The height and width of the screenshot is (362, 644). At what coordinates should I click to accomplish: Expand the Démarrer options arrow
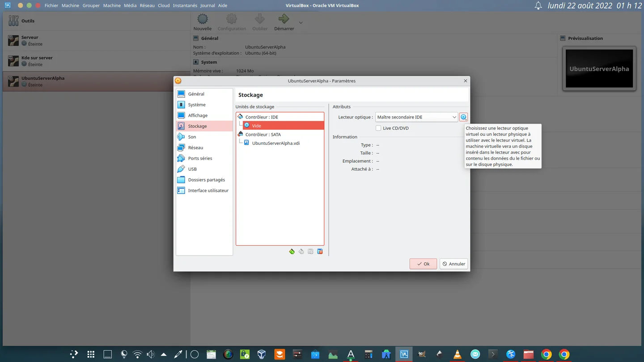[x=301, y=22]
